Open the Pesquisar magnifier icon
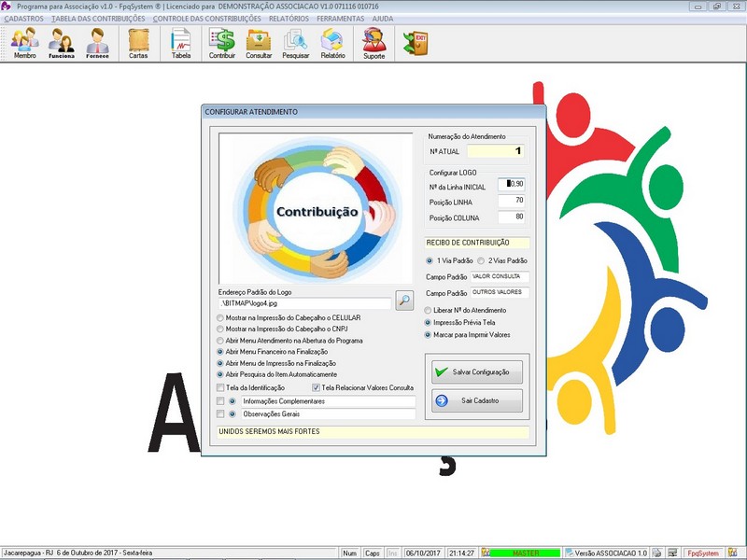 click(295, 43)
